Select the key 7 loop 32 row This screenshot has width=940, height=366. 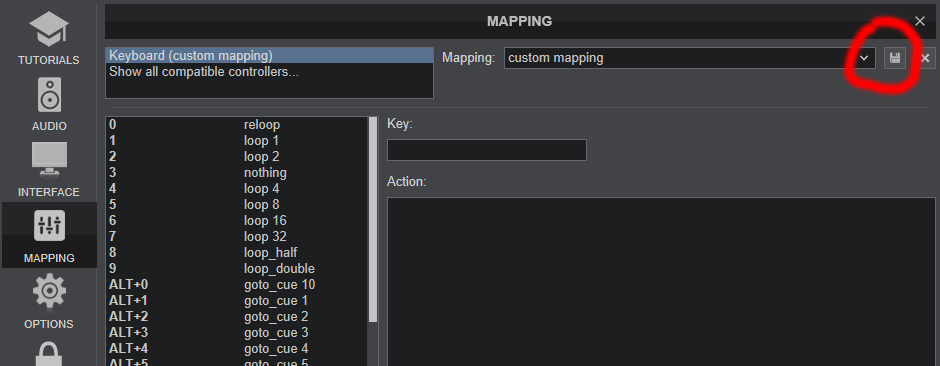[237, 237]
